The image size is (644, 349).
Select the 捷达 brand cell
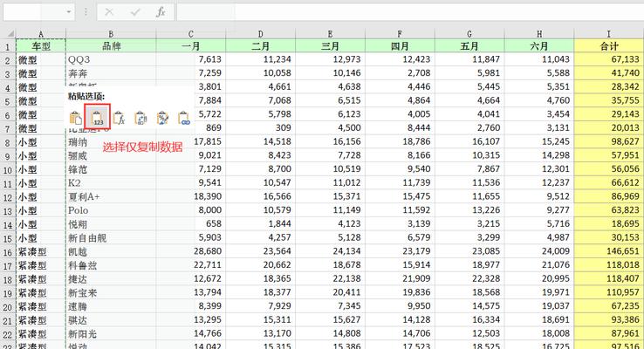(111, 279)
